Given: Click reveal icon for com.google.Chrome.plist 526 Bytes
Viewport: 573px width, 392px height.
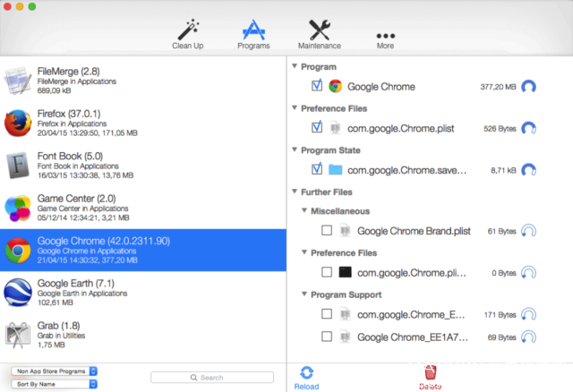Looking at the screenshot, I should [528, 128].
